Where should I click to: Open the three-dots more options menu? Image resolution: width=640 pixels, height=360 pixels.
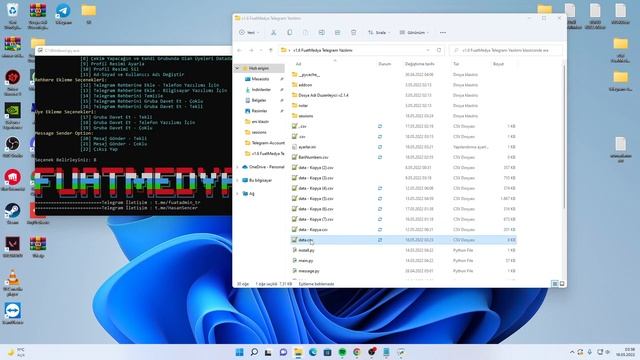tap(443, 33)
